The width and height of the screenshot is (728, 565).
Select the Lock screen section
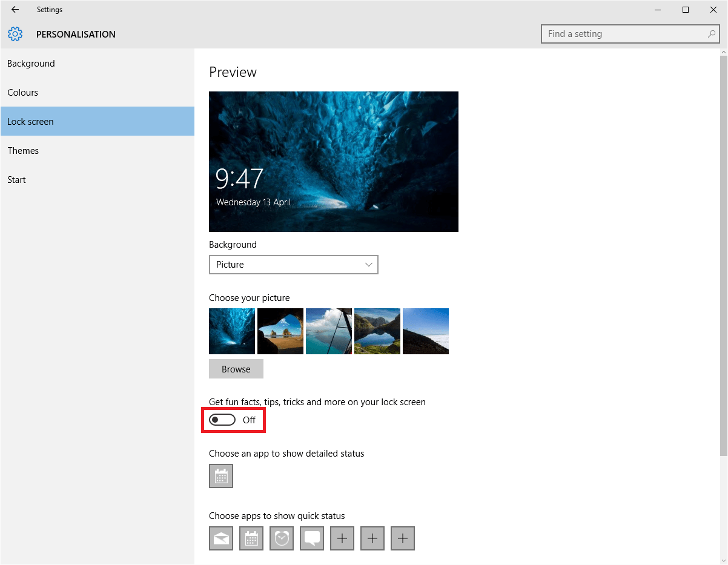coord(98,122)
